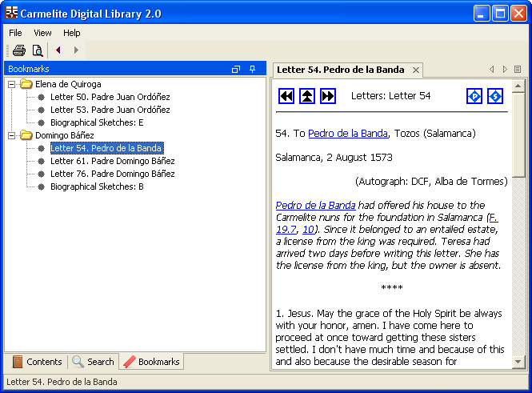
Task: Go to the previous letter with the double-left arrow
Action: click(286, 96)
